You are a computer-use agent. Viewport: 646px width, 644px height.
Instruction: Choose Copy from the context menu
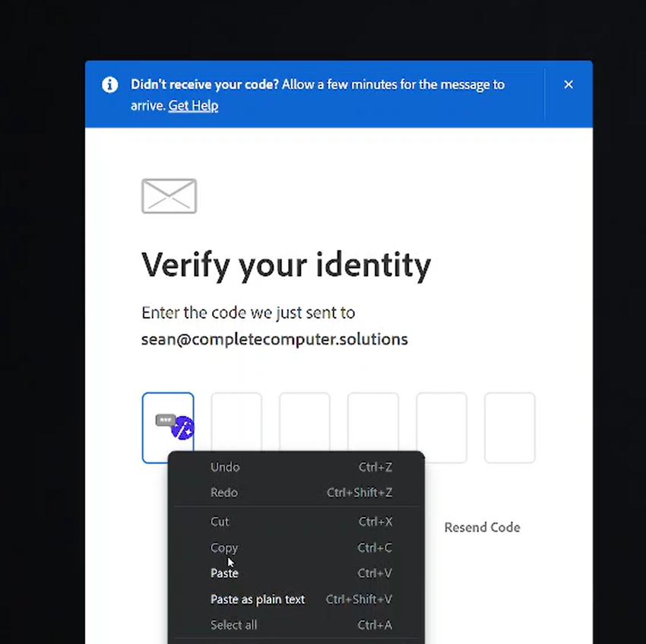coord(224,547)
